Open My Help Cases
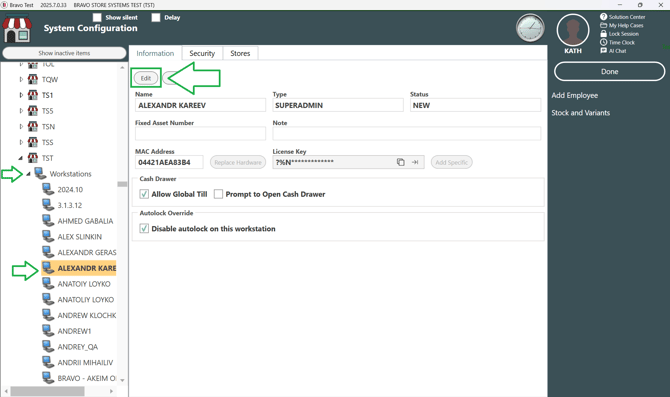Image resolution: width=670 pixels, height=397 pixels. pos(622,25)
